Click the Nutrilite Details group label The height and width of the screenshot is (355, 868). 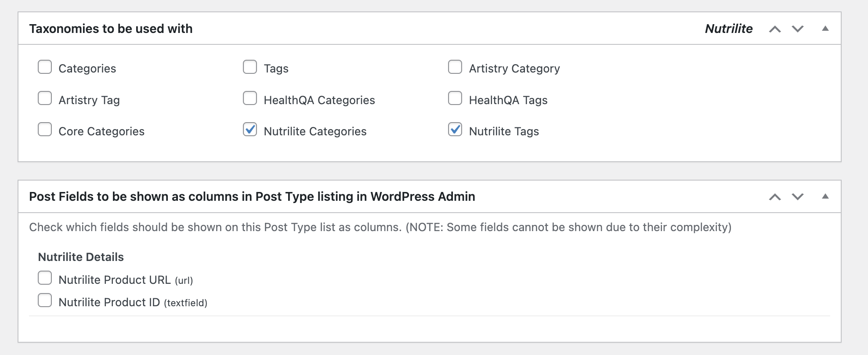pyautogui.click(x=81, y=257)
